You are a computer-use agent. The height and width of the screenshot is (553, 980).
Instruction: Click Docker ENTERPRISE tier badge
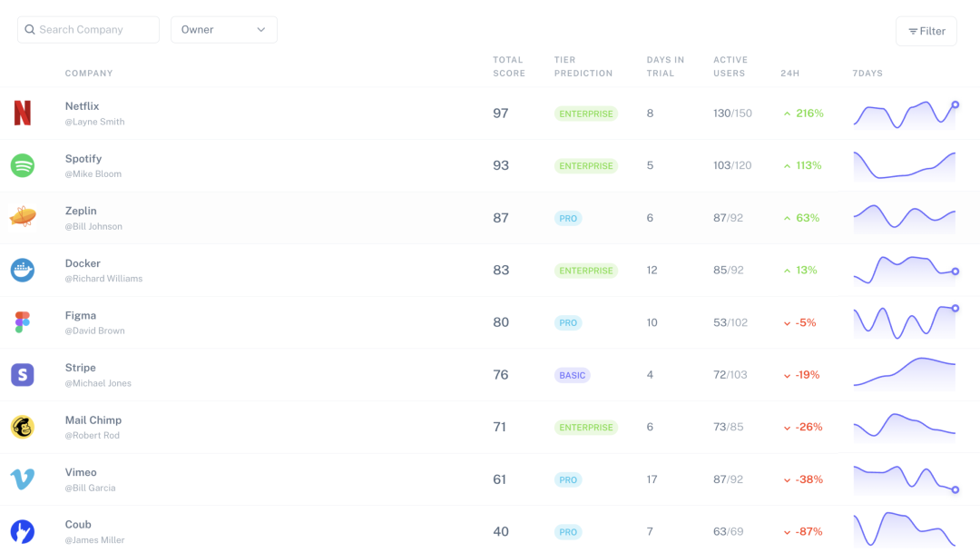coord(585,271)
